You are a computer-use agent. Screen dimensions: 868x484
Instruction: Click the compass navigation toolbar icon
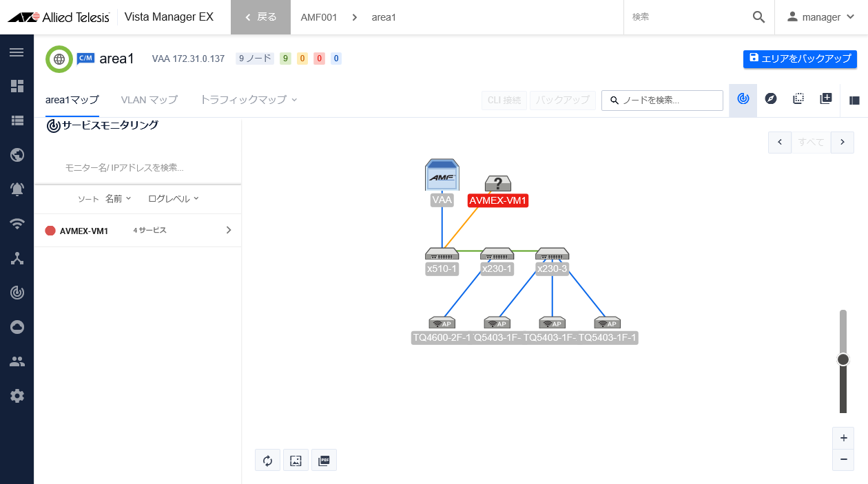[771, 99]
